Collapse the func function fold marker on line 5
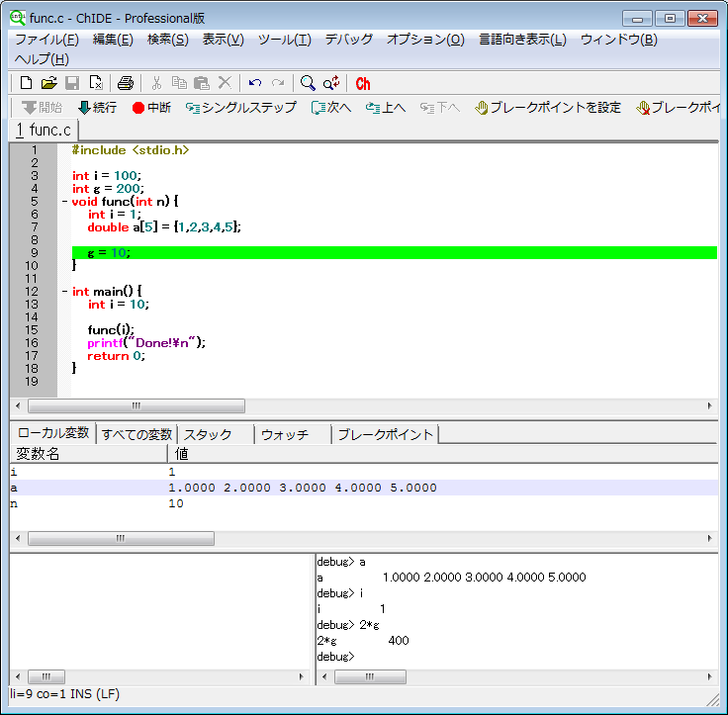Viewport: 728px width, 715px height. [64, 202]
